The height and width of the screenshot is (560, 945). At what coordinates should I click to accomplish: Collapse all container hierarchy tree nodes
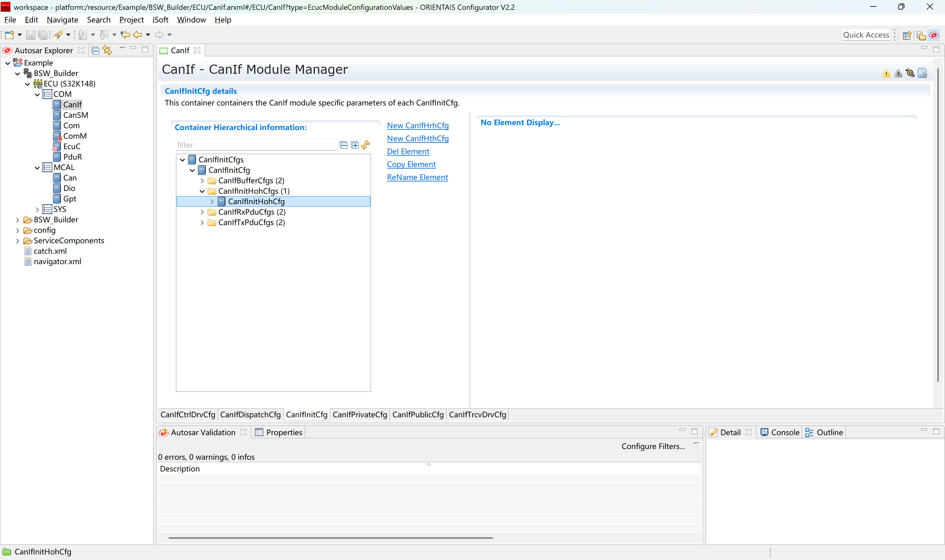343,145
